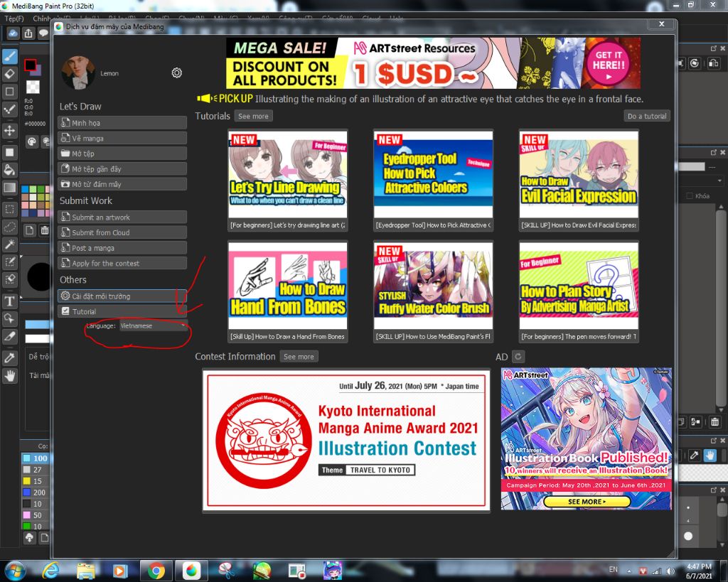This screenshot has width=728, height=582.
Task: Click MEGA SALE ARTstreet Resources banner
Action: [x=433, y=63]
